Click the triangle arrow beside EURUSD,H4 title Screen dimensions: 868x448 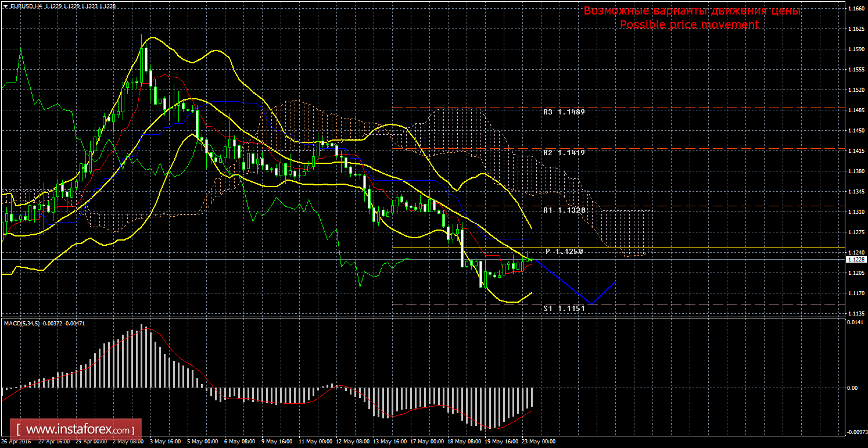tap(5, 5)
